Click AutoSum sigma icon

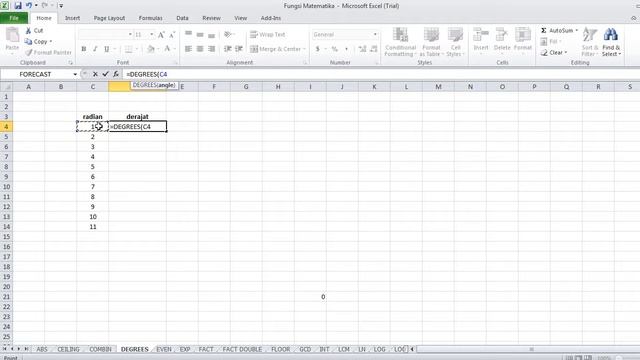coord(544,31)
